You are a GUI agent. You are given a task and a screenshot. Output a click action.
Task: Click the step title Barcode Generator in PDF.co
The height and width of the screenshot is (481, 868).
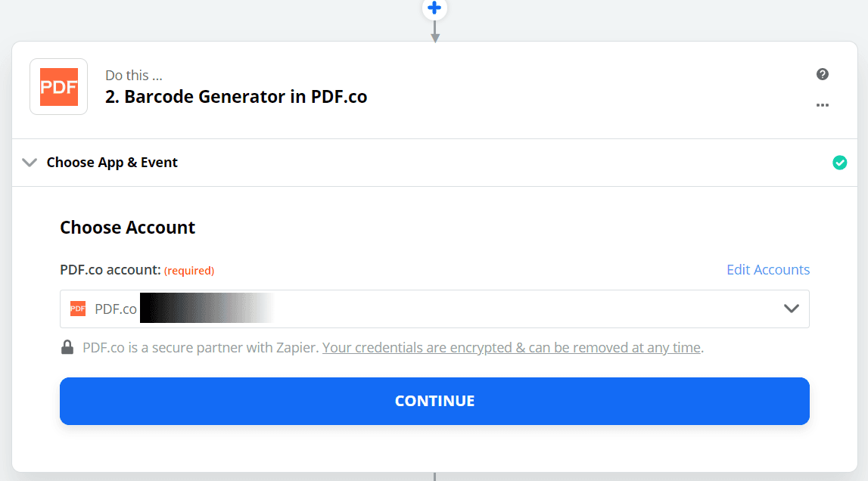[236, 97]
